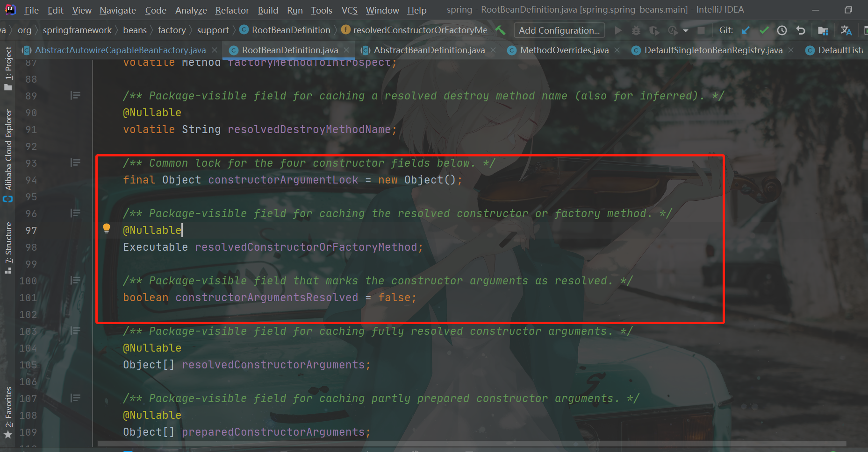Click the Add Configuration button
This screenshot has height=452, width=868.
559,30
